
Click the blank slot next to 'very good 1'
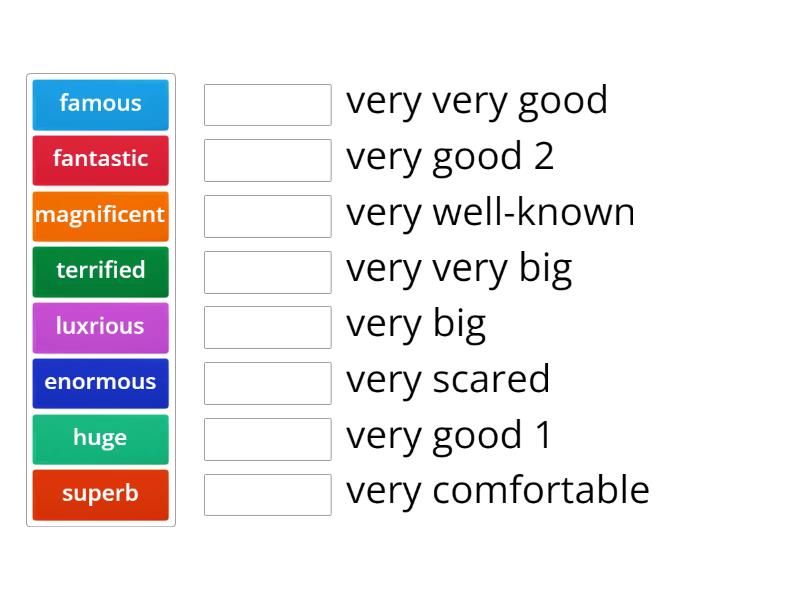(267, 439)
